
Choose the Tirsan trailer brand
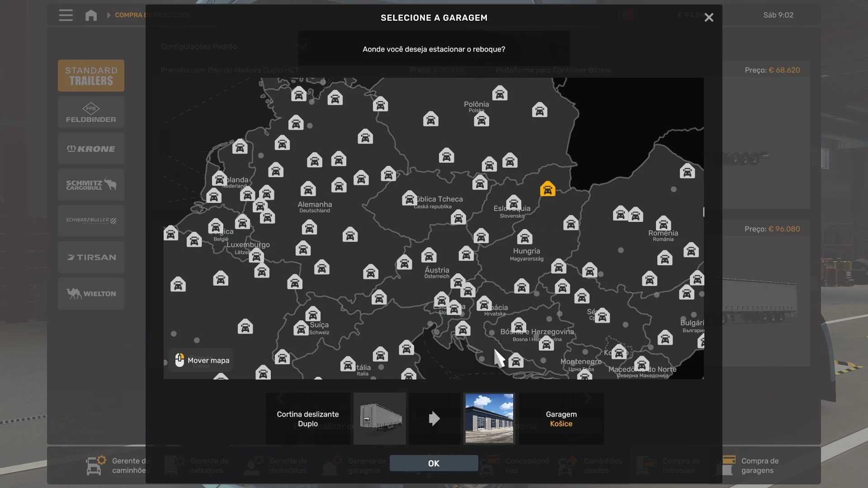click(91, 257)
